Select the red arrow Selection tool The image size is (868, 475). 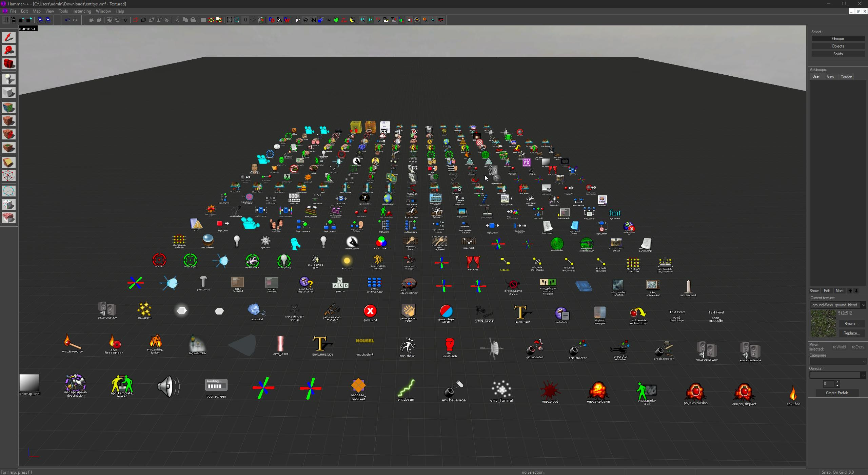pos(8,37)
